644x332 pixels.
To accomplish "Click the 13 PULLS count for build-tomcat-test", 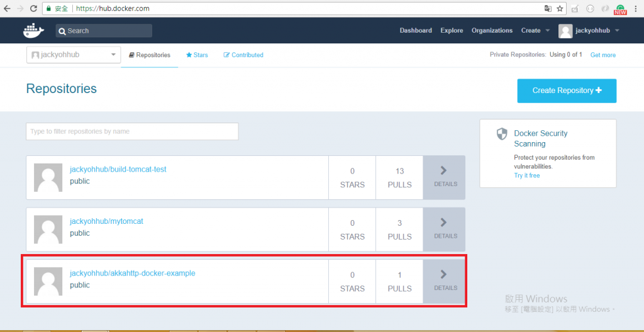I will click(x=399, y=177).
